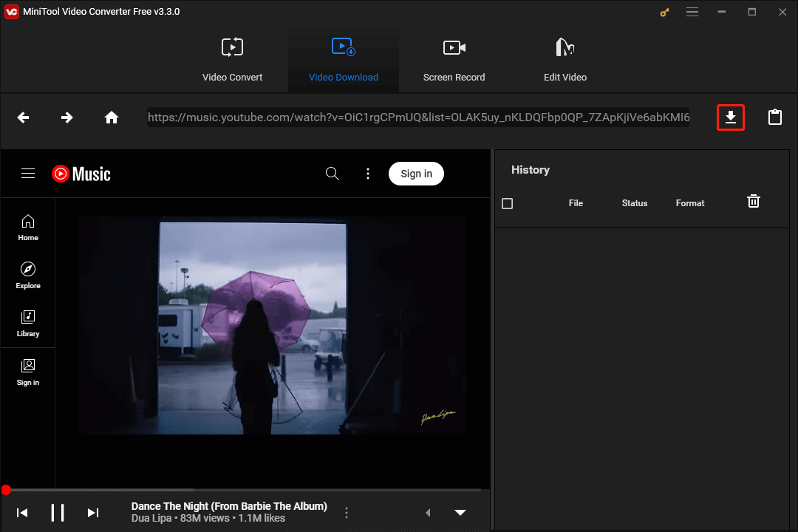Click the YouTube Music logo
The image size is (798, 532).
click(81, 174)
